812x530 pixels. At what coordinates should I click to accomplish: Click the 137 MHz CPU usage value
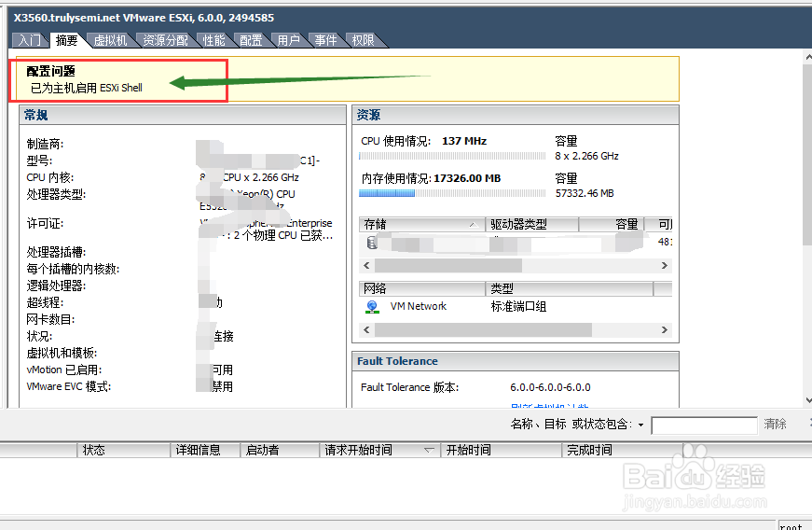464,141
